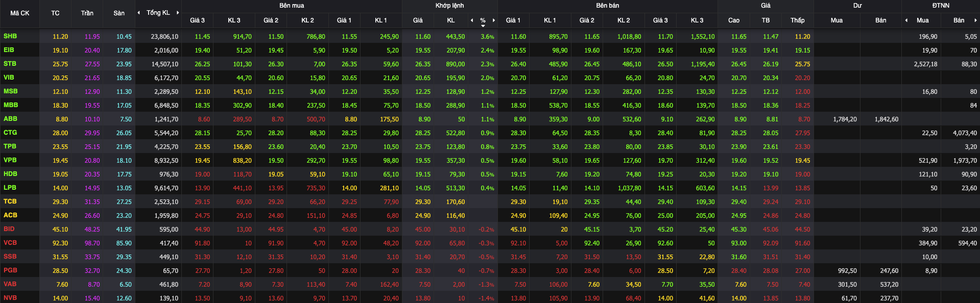Click the right arrow beside ĐTNN Bán
The width and height of the screenshot is (980, 303).
point(975,20)
